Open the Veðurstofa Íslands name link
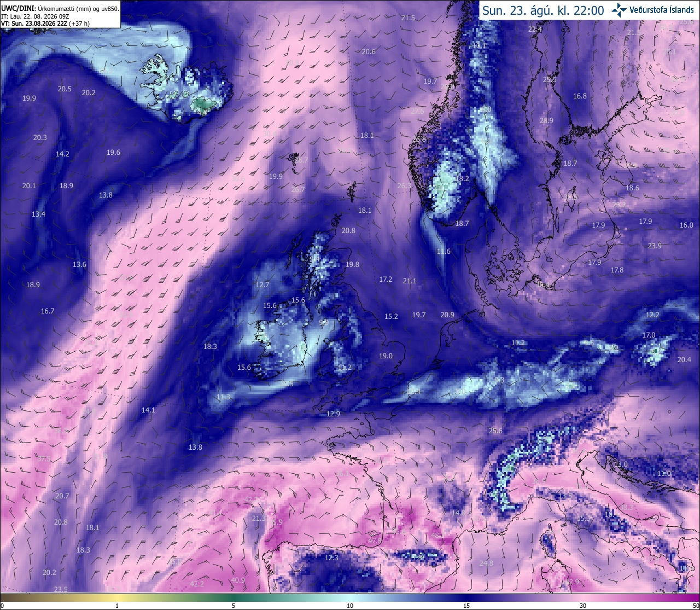This screenshot has height=610, width=700. pos(662,10)
